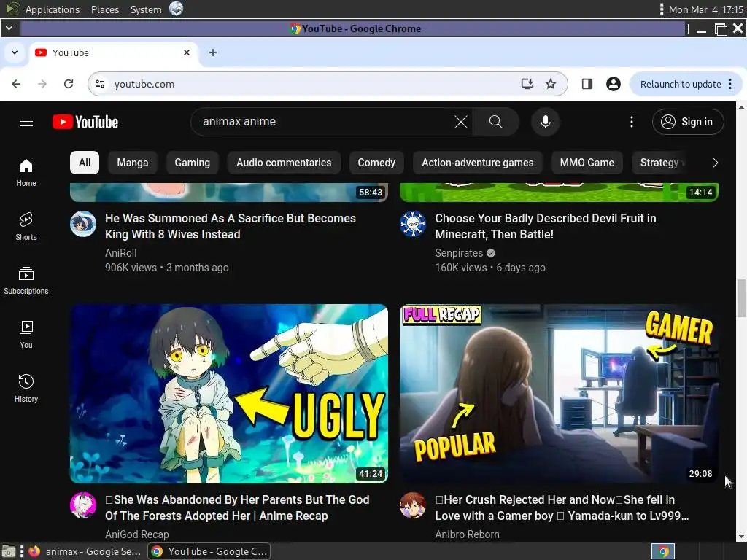Open 'He Was Summoned As A Sacrifice' video title
Viewport: 747px width, 560px height.
[x=231, y=226]
